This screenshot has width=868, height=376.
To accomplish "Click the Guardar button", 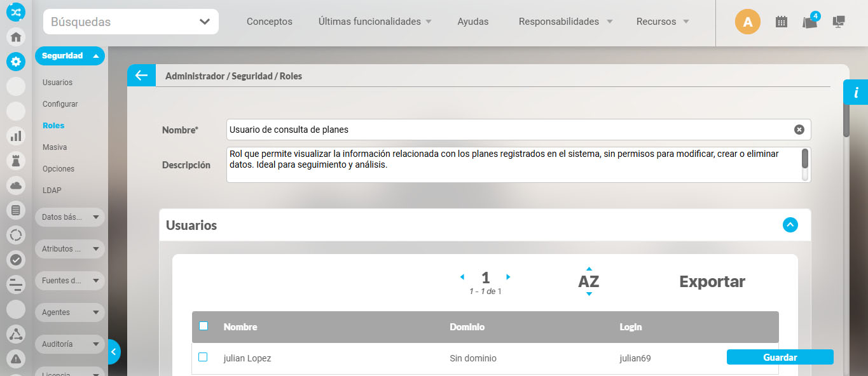I will [x=780, y=358].
